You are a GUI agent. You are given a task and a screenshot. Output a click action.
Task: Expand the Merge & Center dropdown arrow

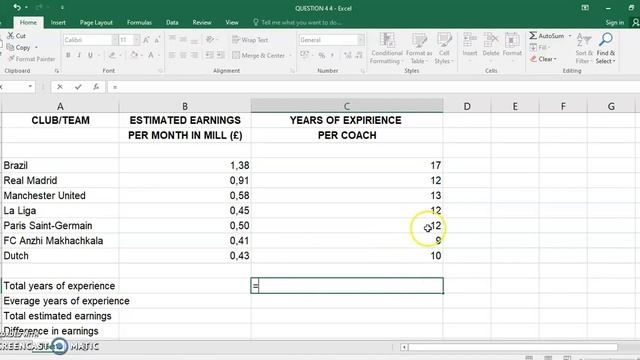(x=291, y=55)
